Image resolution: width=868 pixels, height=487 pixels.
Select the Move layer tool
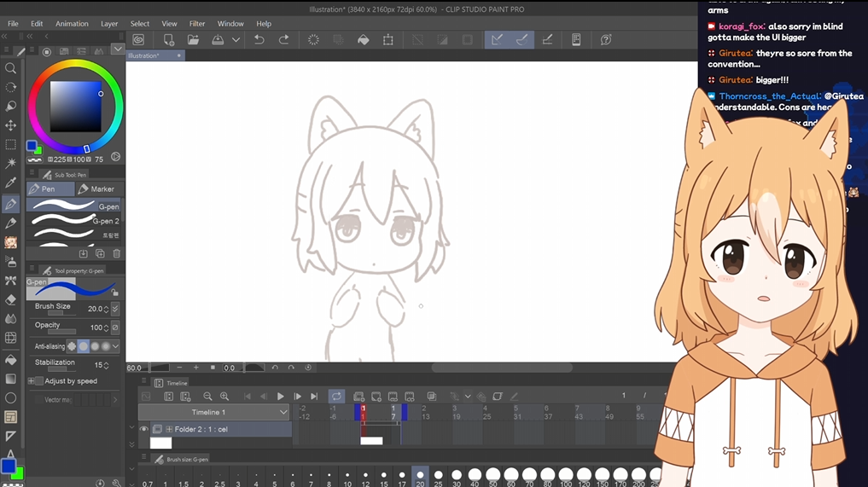(x=10, y=125)
